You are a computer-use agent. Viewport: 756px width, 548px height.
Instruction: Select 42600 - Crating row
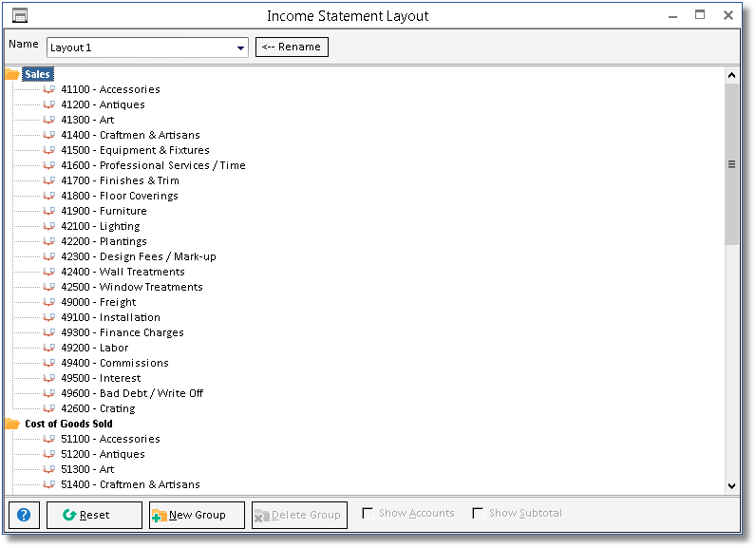[x=98, y=408]
